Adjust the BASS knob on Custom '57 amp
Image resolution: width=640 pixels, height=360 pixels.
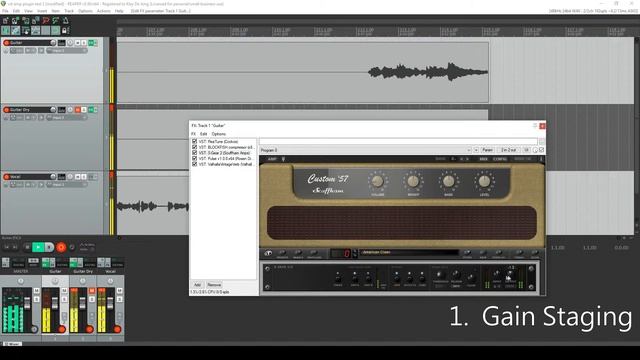point(449,181)
